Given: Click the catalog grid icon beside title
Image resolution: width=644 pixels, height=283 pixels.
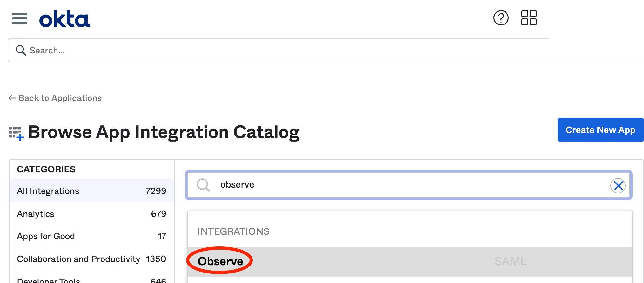Looking at the screenshot, I should pyautogui.click(x=16, y=134).
